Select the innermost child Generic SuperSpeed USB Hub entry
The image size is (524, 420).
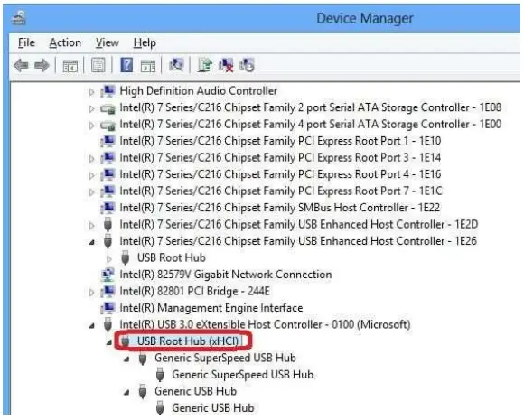point(243,375)
